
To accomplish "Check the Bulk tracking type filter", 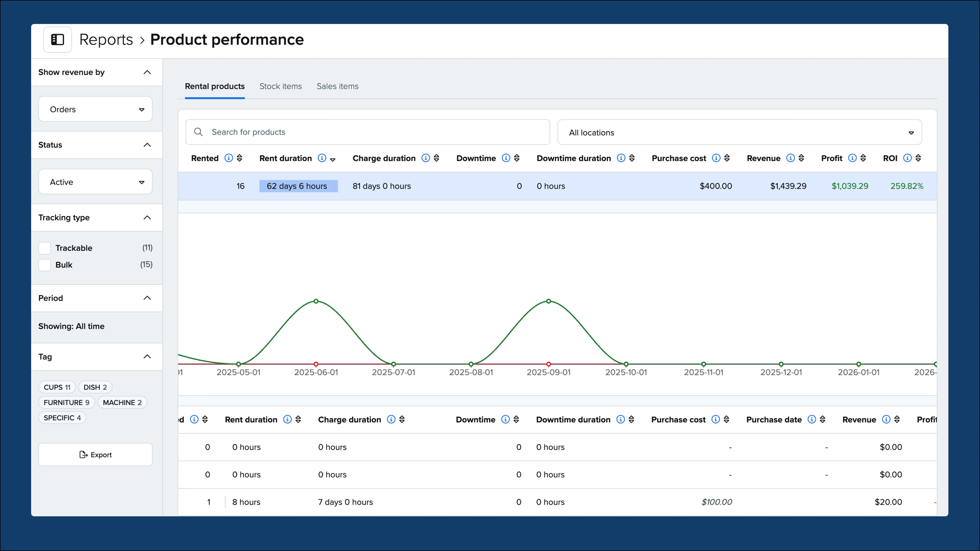I will (x=44, y=265).
